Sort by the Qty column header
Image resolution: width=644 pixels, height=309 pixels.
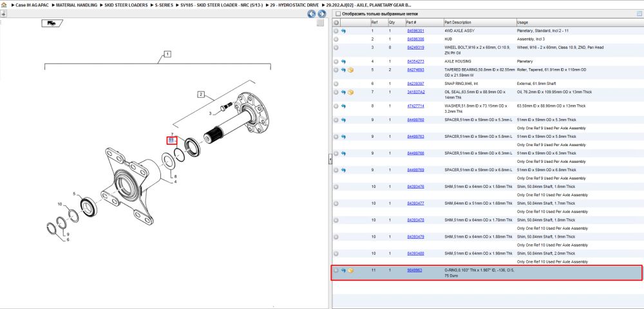396,23
